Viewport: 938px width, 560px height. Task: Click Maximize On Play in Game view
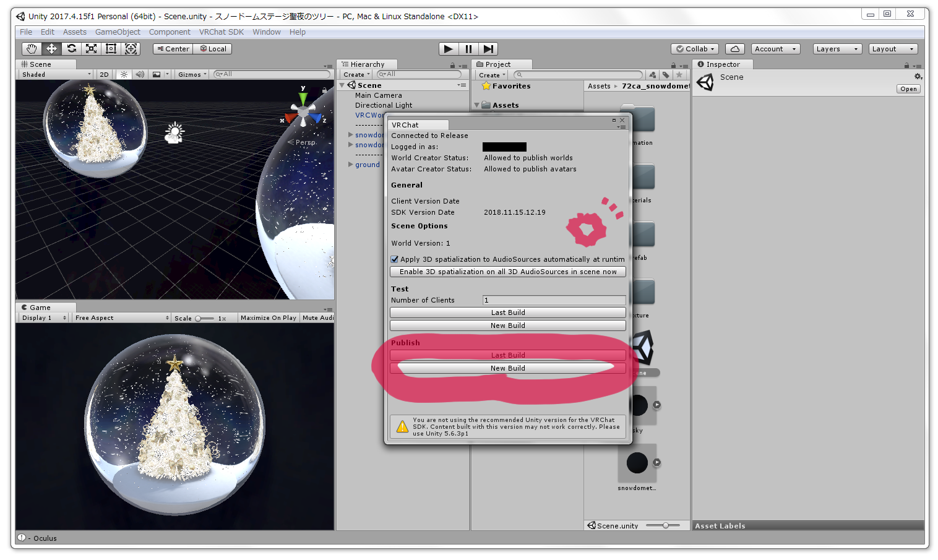268,318
